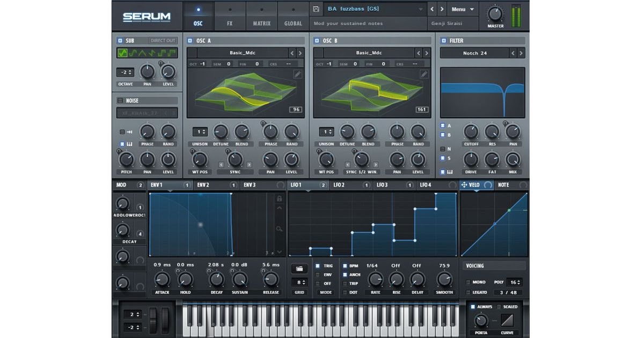Click the pitch bend up range 2 field
Image resolution: width=644 pixels, height=338 pixels.
(133, 314)
